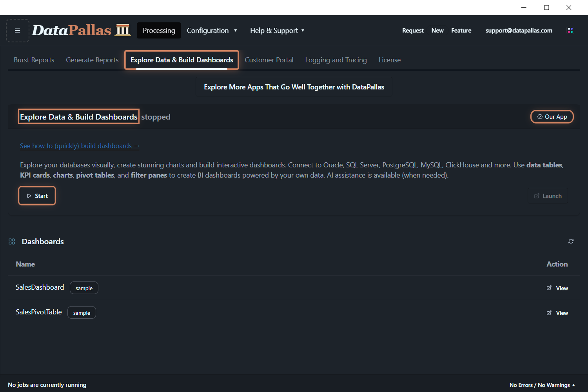Viewport: 588px width, 392px height.
Task: Click the Explore Data & Build Dashboards panel heading
Action: point(79,117)
